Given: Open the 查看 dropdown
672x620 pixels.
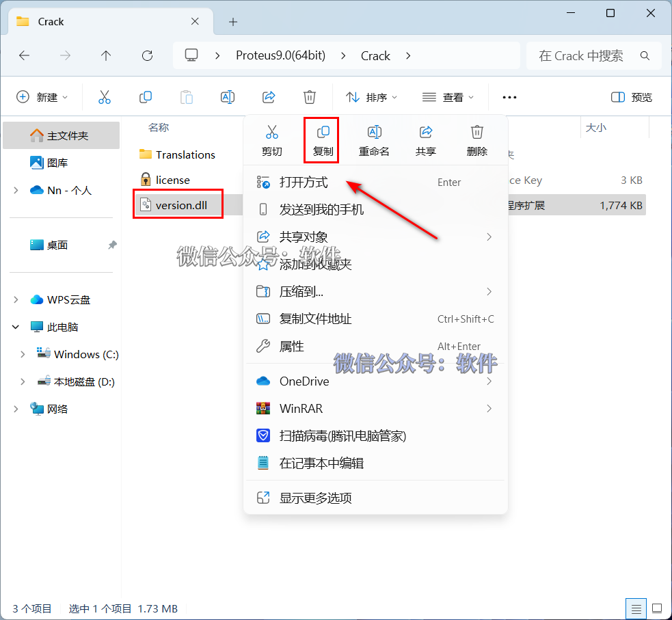Looking at the screenshot, I should click(448, 97).
